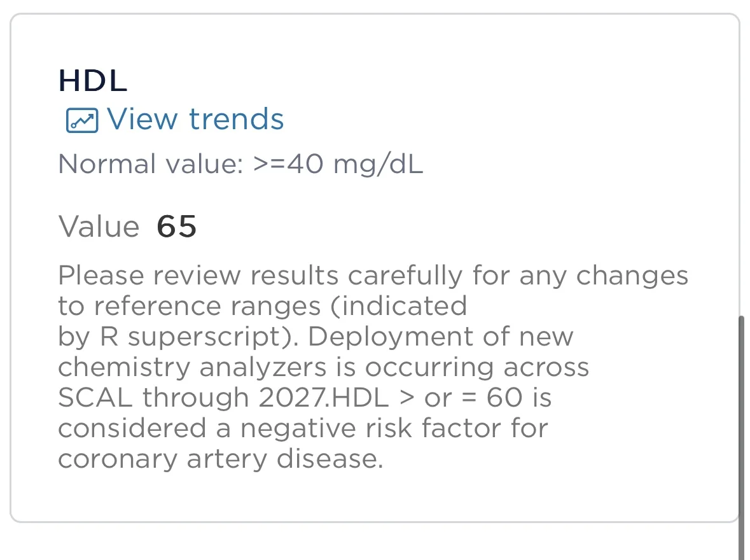This screenshot has height=560, width=750.
Task: Click the 'to reference ranges (indicated' line
Action: [262, 306]
